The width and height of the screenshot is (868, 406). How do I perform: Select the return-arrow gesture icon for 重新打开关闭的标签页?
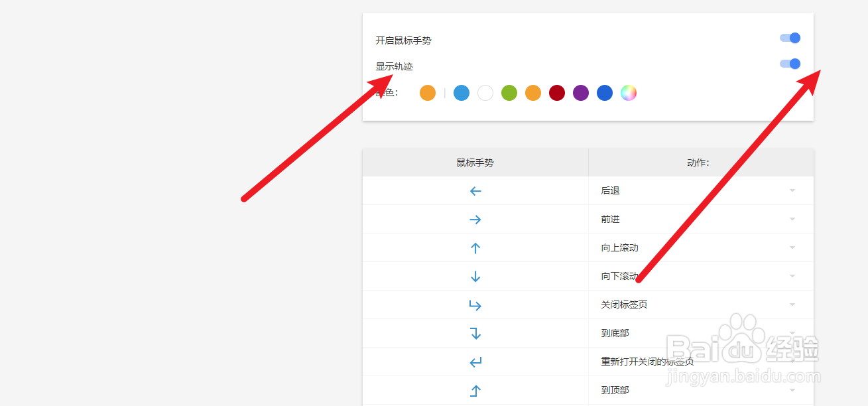click(x=475, y=362)
